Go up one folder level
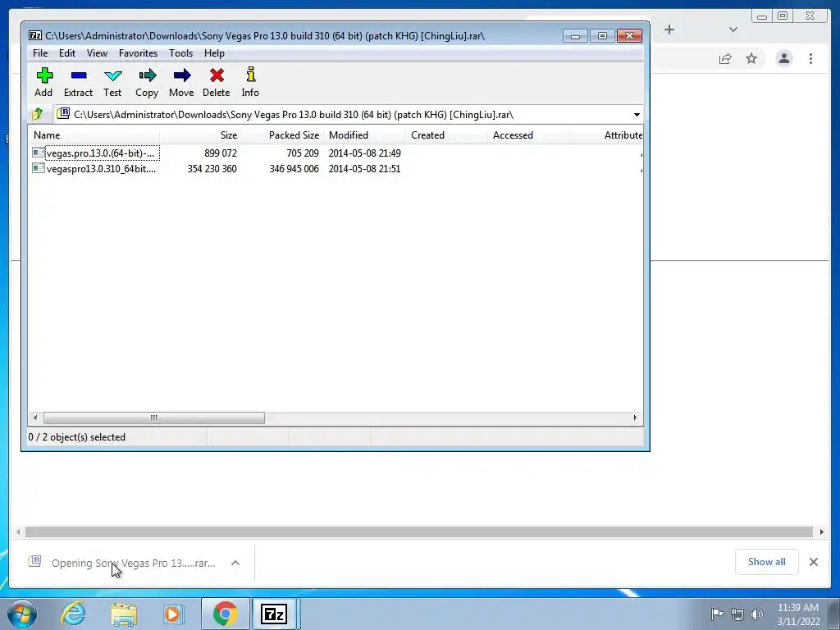The image size is (840, 630). (38, 114)
